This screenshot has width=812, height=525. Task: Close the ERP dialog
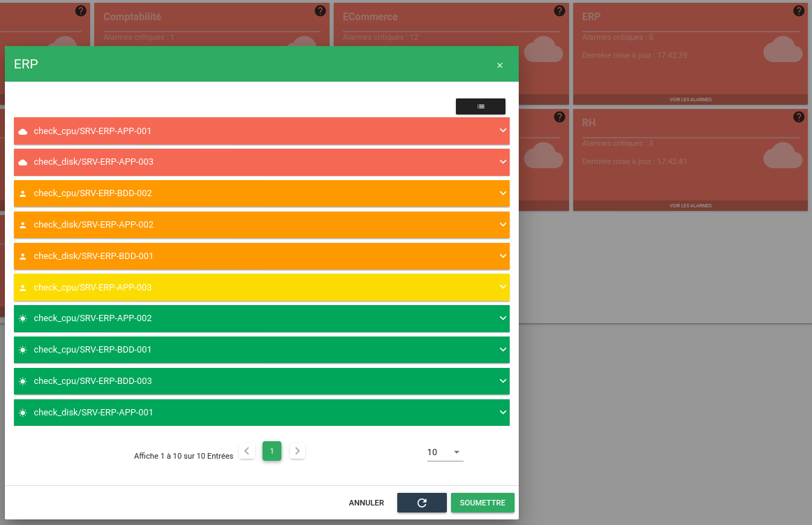[500, 65]
